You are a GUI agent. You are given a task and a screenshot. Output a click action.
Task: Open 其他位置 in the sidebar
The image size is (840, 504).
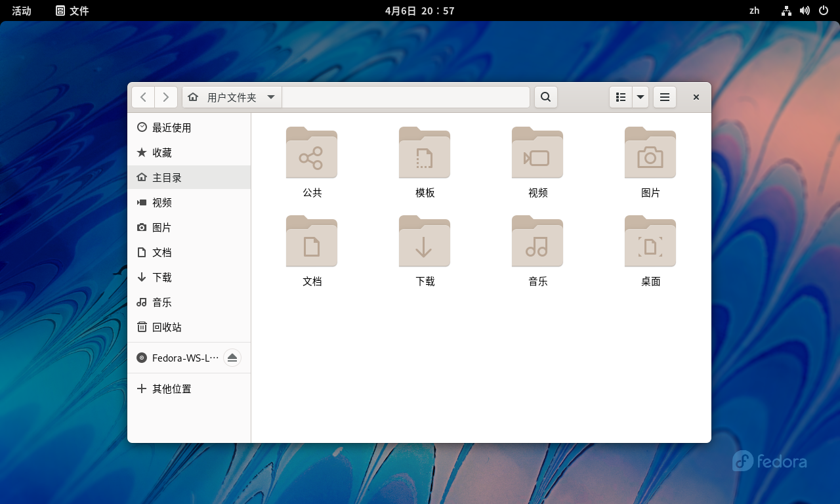(189, 388)
